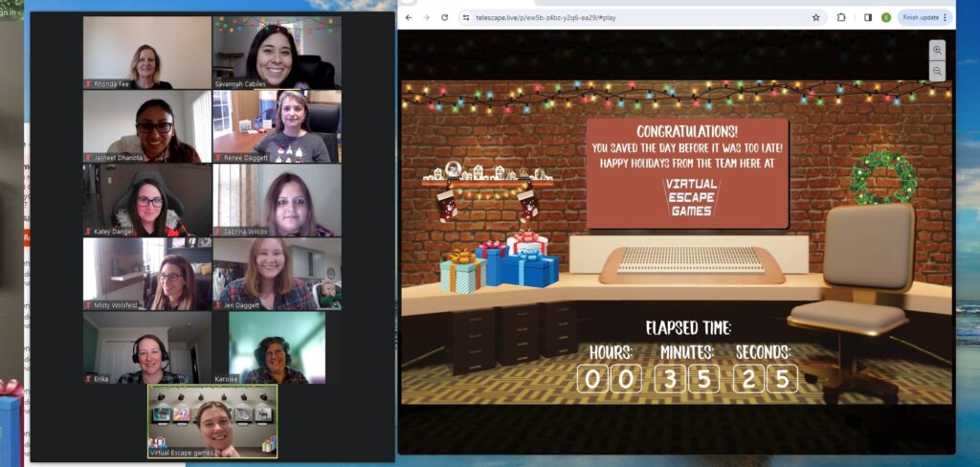Viewport: 980px width, 467px height.
Task: Select the telescape.live URL in address bar
Action: [x=545, y=17]
